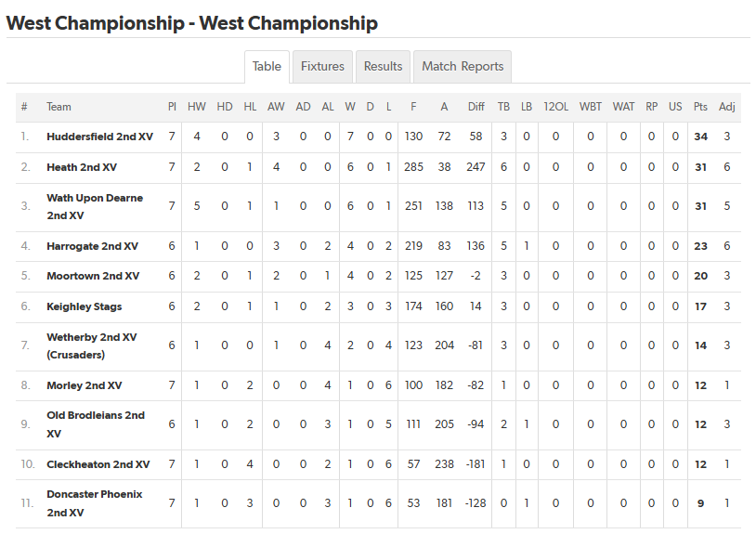Viewport: 756px width, 534px height.
Task: Click the Adj column header
Action: tap(726, 107)
